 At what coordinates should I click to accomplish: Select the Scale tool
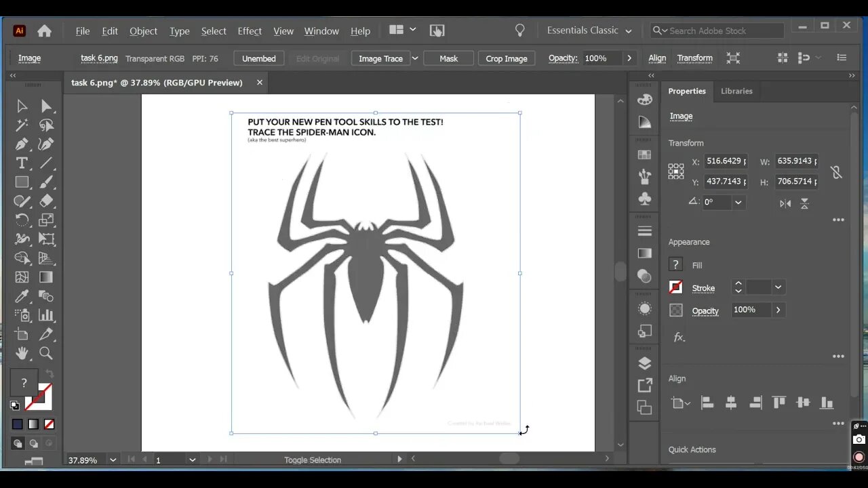tap(46, 220)
